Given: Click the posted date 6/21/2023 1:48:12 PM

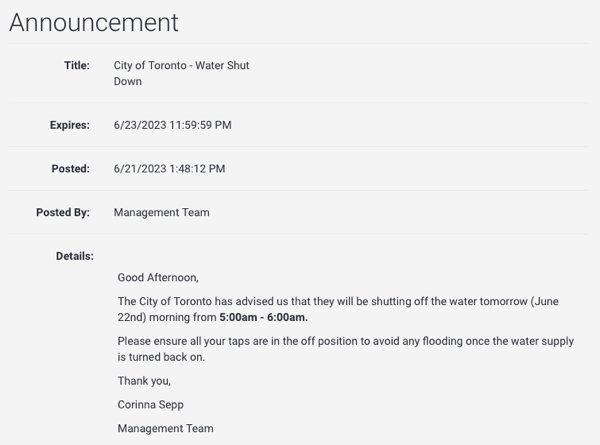Looking at the screenshot, I should (x=169, y=169).
